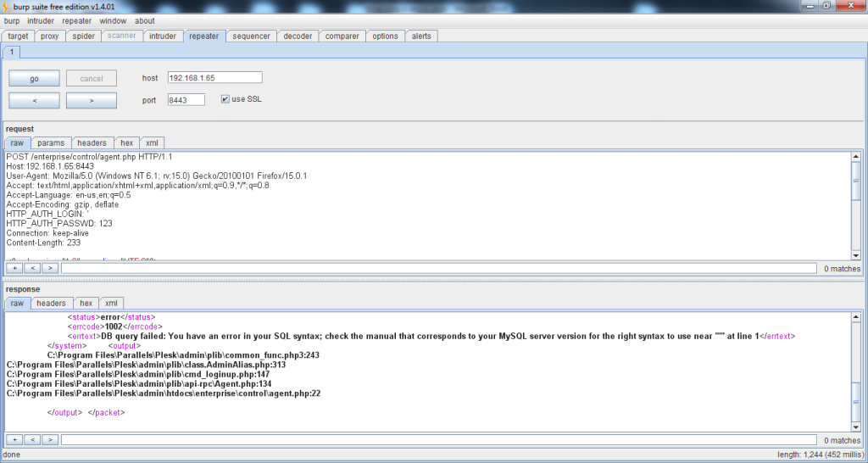
Task: Click the request search text field
Action: (x=438, y=268)
